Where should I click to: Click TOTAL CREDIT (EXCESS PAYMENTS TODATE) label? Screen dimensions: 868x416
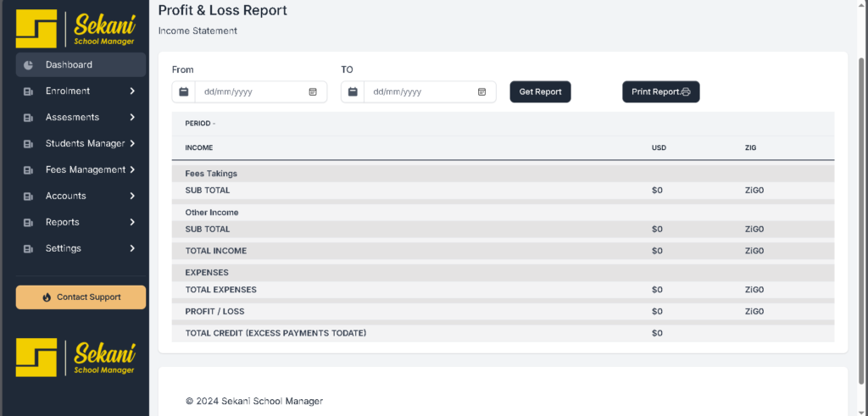pos(275,334)
